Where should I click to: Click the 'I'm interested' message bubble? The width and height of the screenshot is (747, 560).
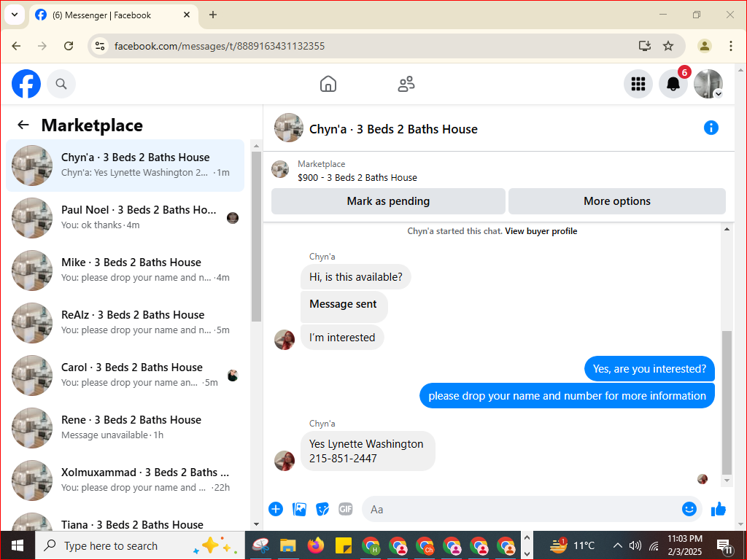[x=342, y=338]
